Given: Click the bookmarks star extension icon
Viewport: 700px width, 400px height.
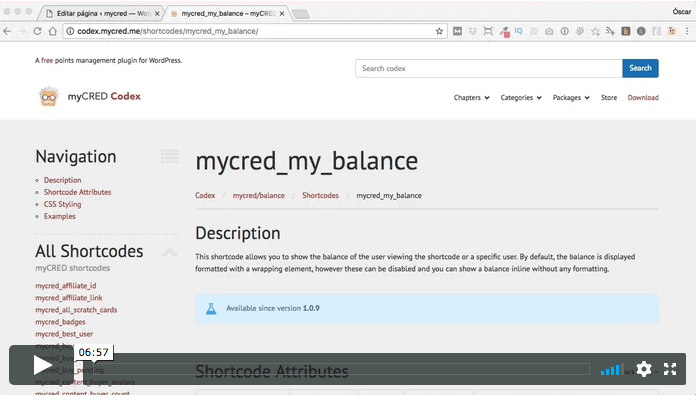Looking at the screenshot, I should [x=595, y=31].
